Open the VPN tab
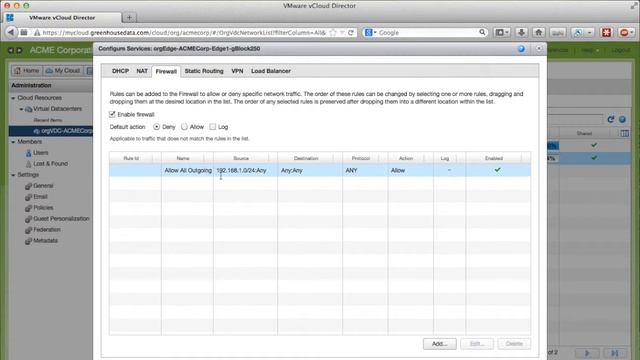The width and height of the screenshot is (640, 360). (x=237, y=71)
